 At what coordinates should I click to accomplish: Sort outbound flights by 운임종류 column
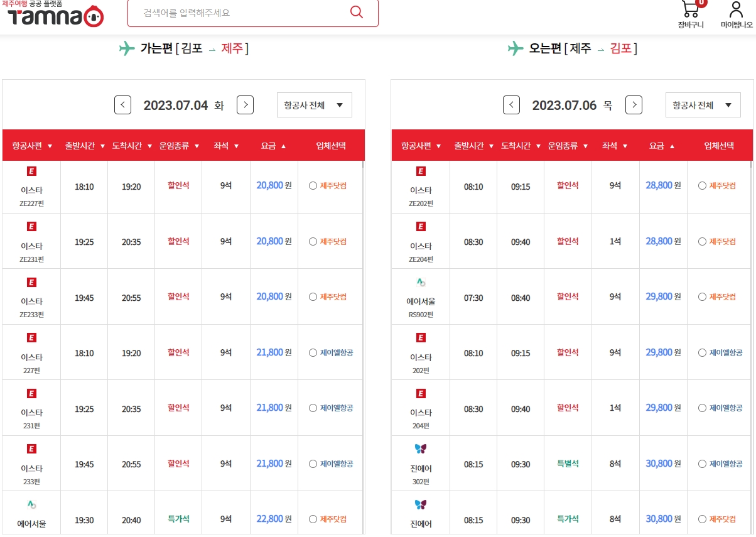click(x=179, y=146)
